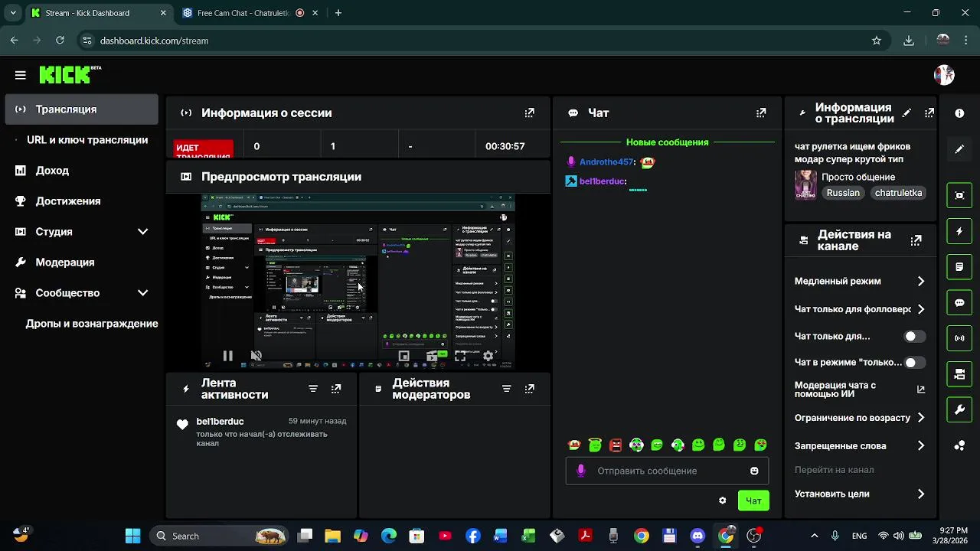The height and width of the screenshot is (551, 980).
Task: Filter the Действия модераторов list
Action: [x=506, y=389]
